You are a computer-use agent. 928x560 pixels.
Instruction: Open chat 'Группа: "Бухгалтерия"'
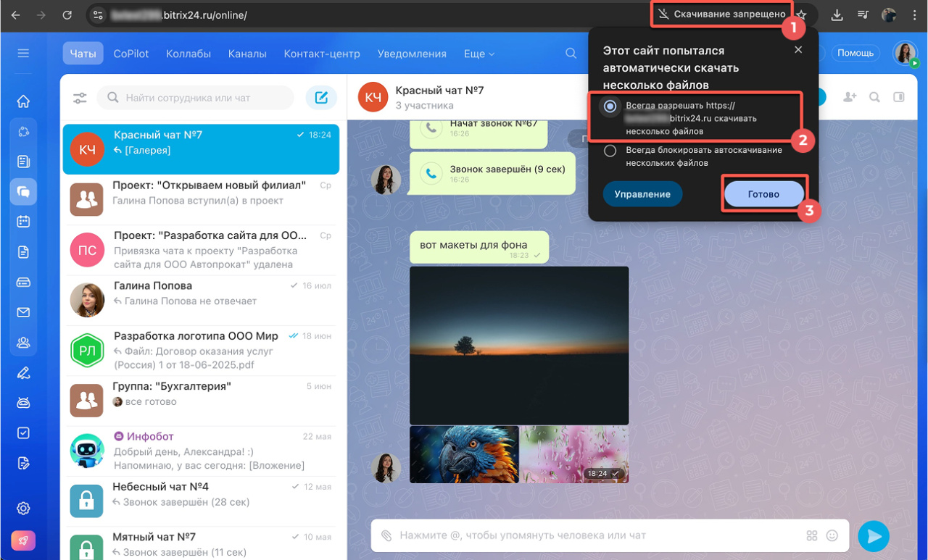point(201,401)
